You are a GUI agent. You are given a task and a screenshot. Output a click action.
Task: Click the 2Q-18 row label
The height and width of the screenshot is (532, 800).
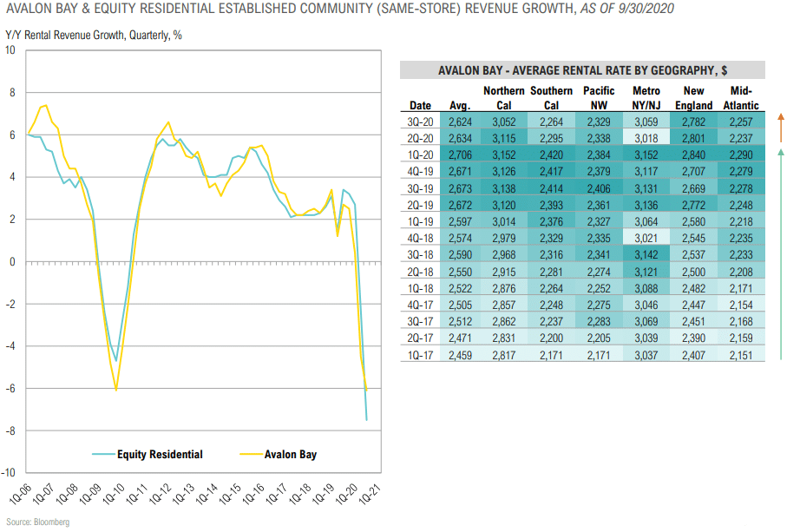coord(420,273)
